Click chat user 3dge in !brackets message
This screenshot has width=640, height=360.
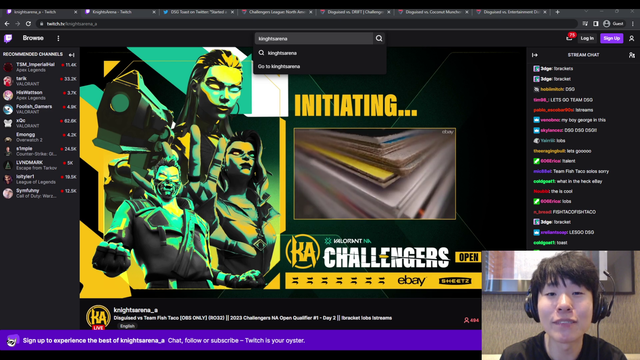[x=546, y=69]
